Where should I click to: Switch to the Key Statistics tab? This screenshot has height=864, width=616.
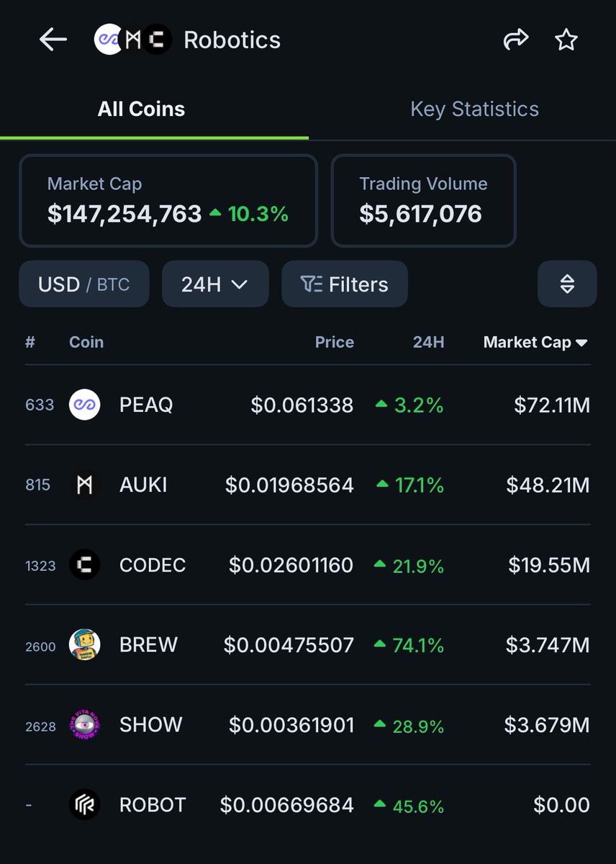pyautogui.click(x=474, y=109)
